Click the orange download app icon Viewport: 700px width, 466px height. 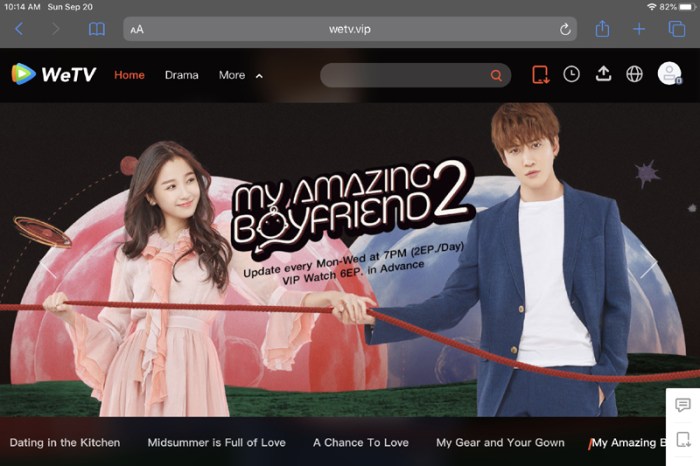tap(540, 74)
